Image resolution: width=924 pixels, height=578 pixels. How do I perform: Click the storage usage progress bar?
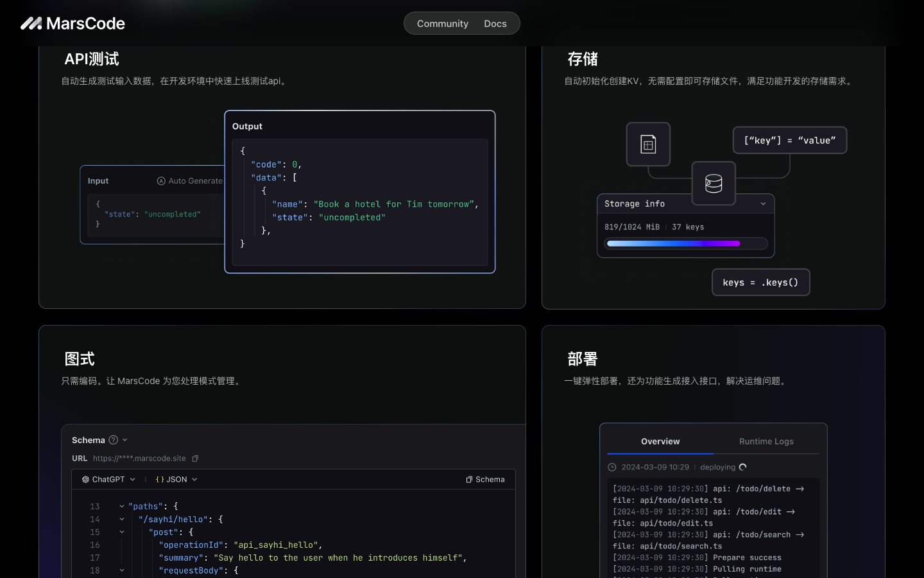point(686,243)
